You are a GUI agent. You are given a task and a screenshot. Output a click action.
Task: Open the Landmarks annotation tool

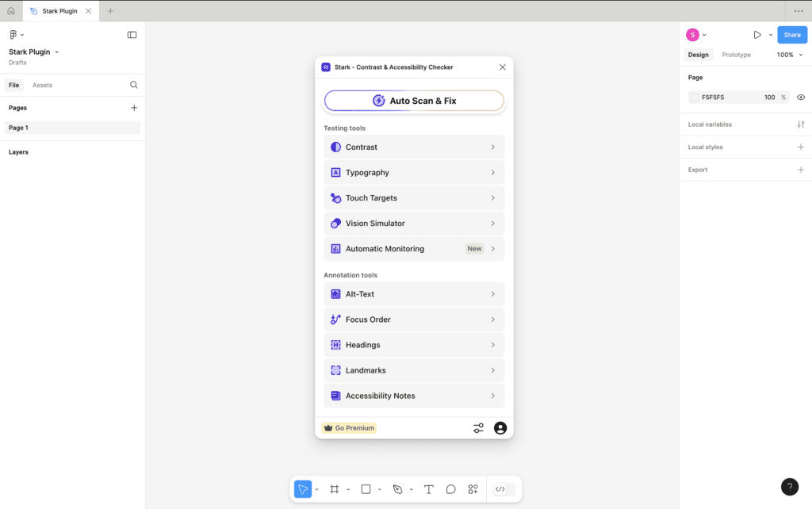(x=414, y=370)
